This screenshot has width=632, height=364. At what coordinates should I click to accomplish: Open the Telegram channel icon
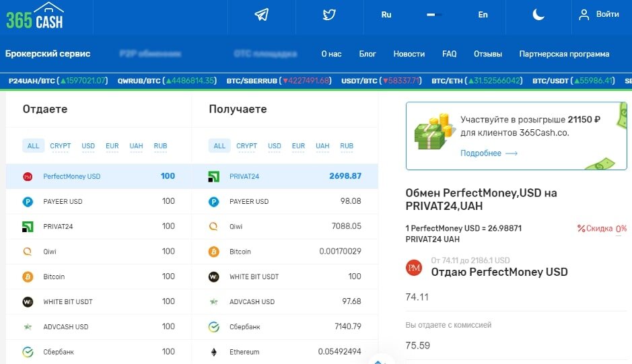[262, 15]
